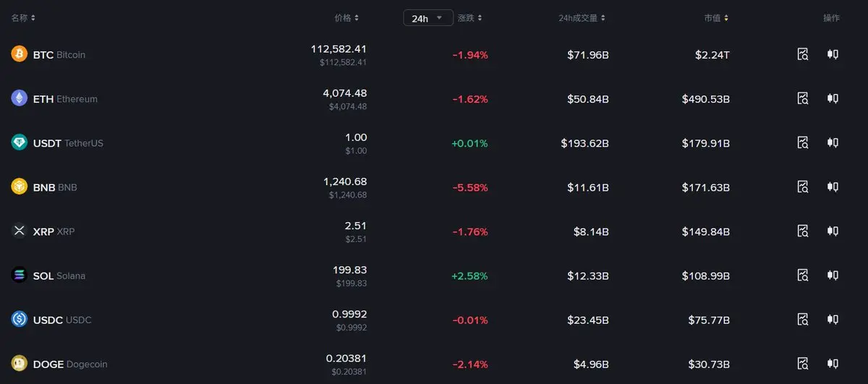Image resolution: width=868 pixels, height=384 pixels.
Task: Open the details icon for the ETH row
Action: point(802,98)
